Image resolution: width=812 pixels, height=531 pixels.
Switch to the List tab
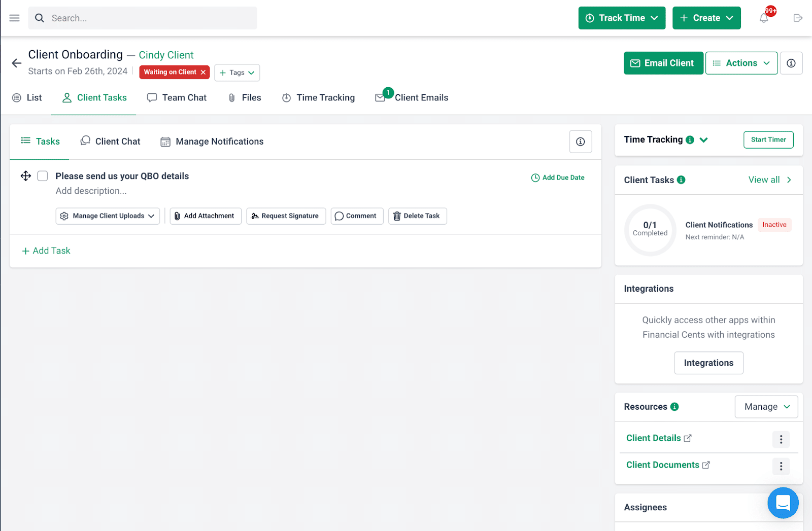point(27,98)
